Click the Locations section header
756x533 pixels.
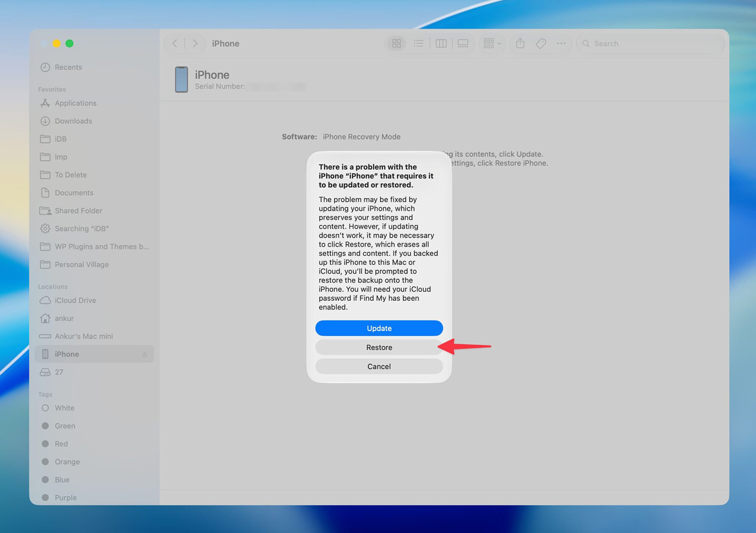(52, 286)
